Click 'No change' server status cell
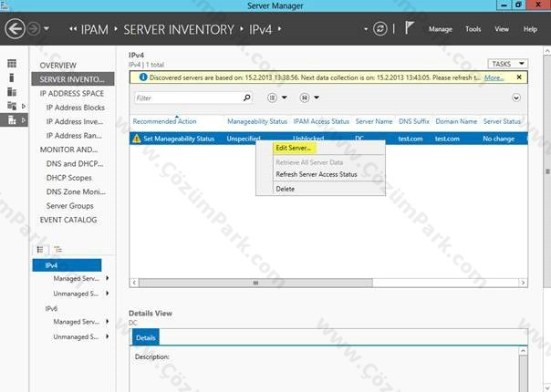 (x=498, y=139)
